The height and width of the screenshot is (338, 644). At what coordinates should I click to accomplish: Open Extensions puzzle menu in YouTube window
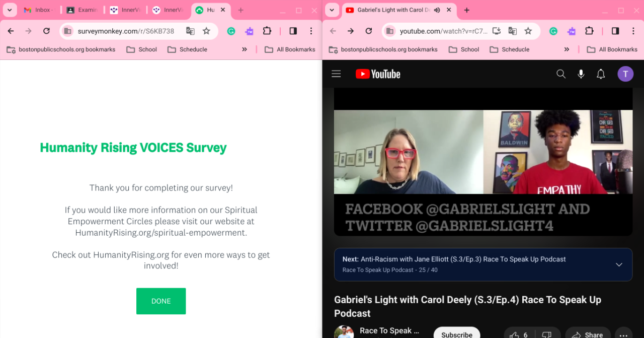point(589,31)
